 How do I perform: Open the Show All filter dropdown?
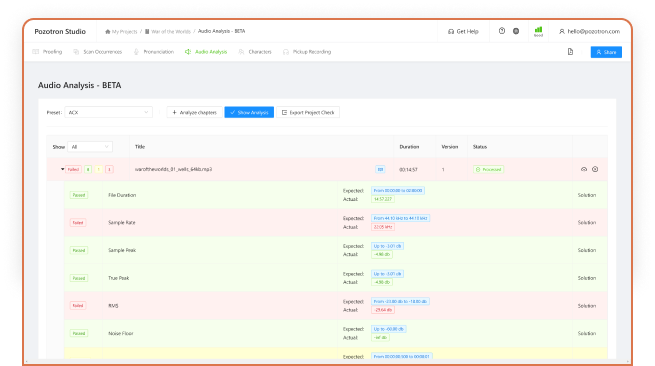[x=90, y=147]
